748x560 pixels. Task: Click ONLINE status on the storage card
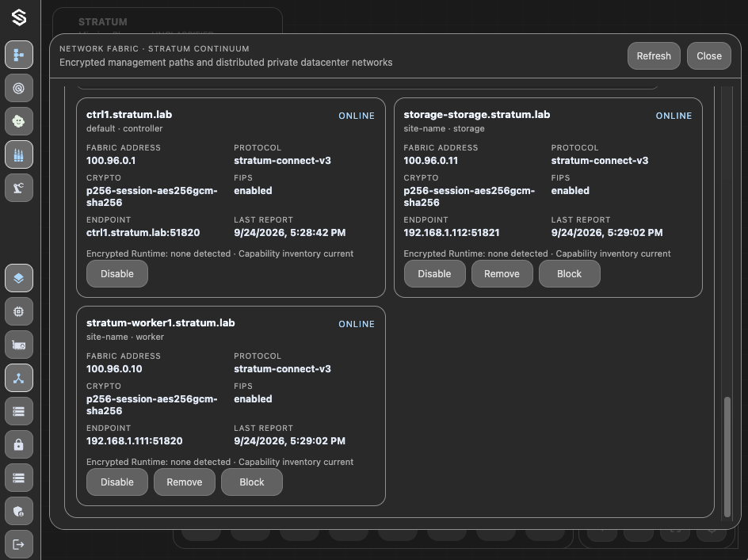pyautogui.click(x=674, y=116)
